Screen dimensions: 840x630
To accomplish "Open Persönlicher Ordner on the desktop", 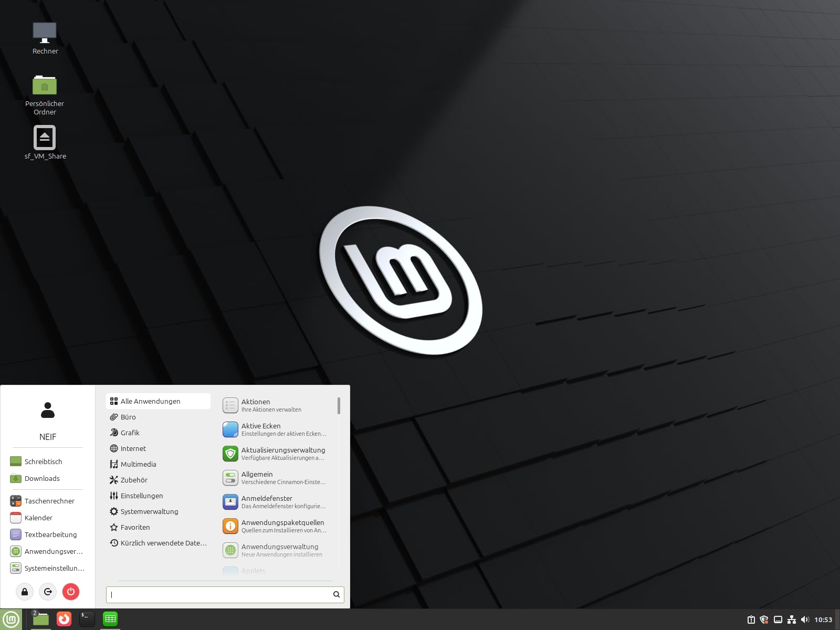I will (45, 95).
